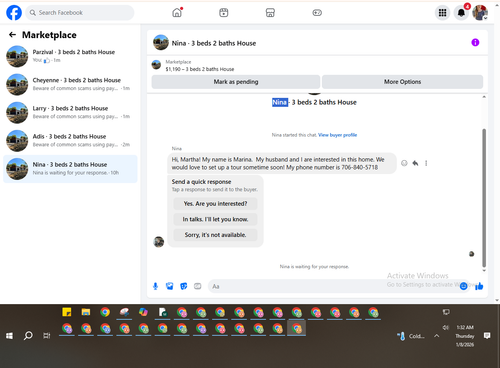Screen dimensions: 500x368
Task: Open the Parzival conversation
Action: point(70,56)
